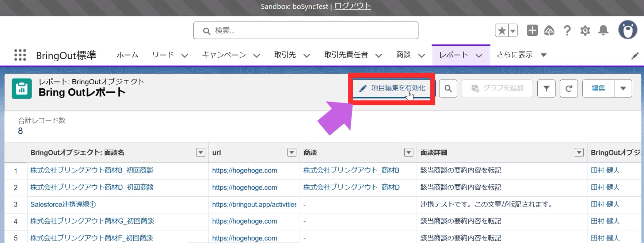Expand the 商談 tab chevron
Image resolution: width=644 pixels, height=243 pixels.
coord(422,55)
